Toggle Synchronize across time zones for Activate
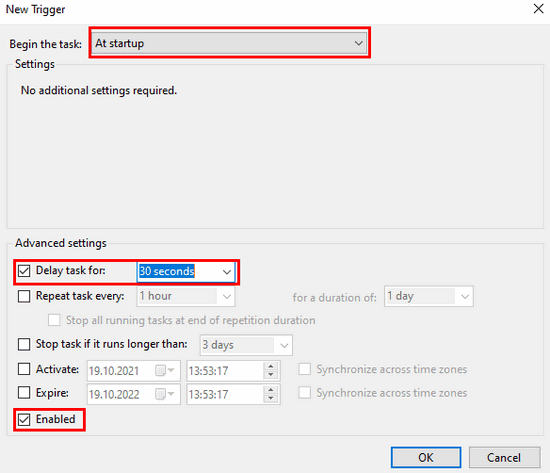This screenshot has height=473, width=550. [x=304, y=369]
